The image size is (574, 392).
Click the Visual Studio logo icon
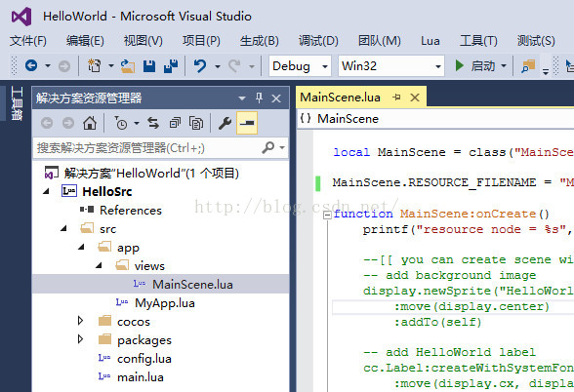pyautogui.click(x=21, y=17)
